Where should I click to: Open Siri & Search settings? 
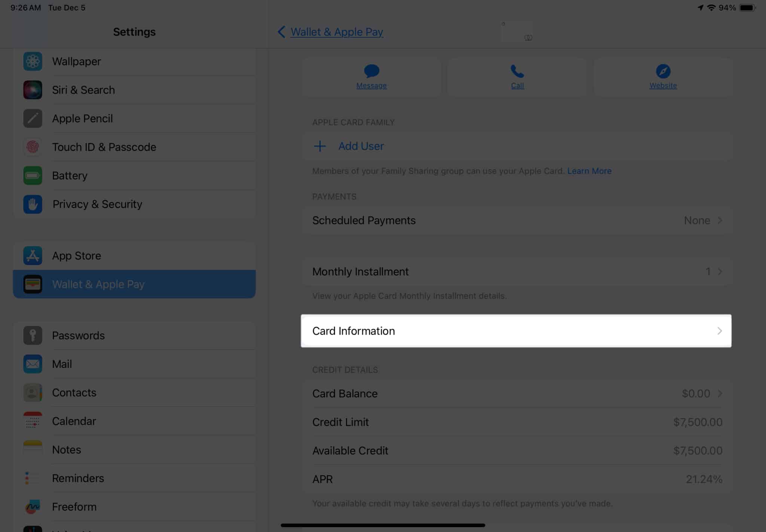(83, 90)
